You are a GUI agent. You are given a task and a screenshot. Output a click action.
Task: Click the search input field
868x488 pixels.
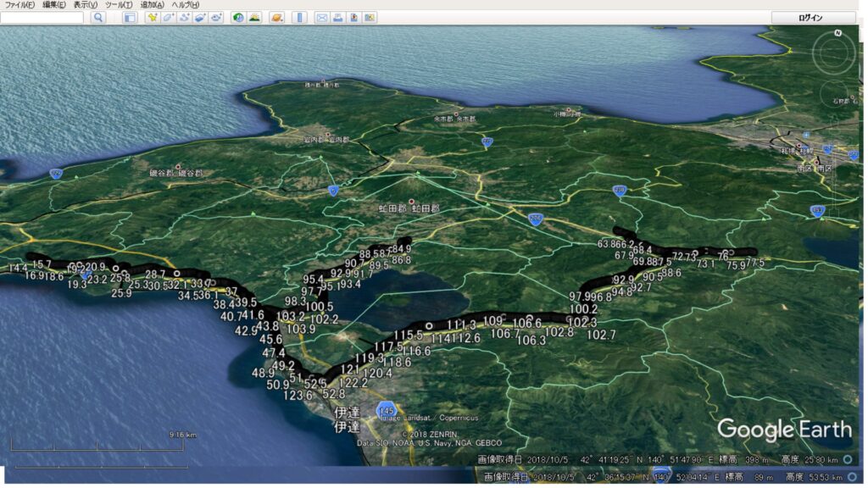42,18
